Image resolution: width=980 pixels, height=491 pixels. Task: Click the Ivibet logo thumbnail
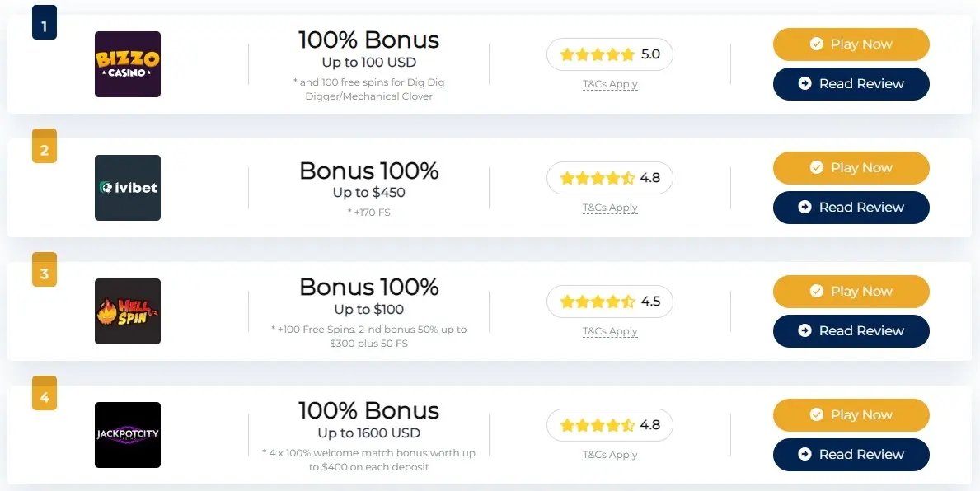128,188
